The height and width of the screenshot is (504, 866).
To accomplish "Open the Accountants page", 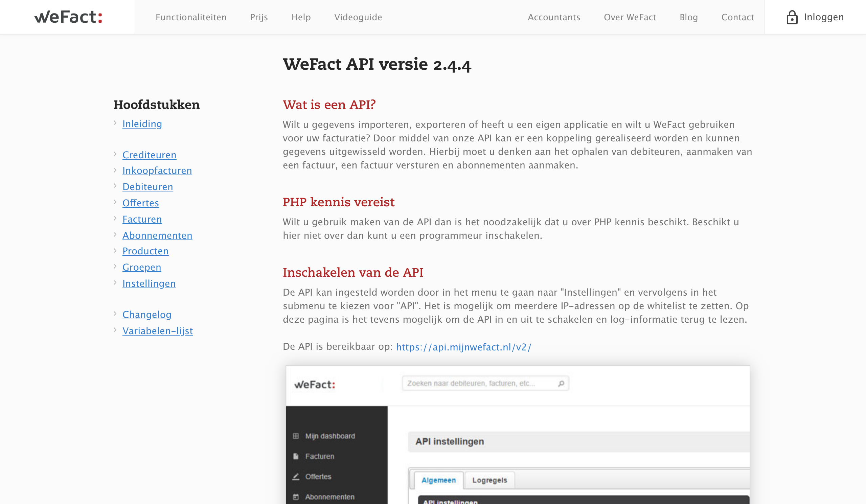I will [x=554, y=17].
